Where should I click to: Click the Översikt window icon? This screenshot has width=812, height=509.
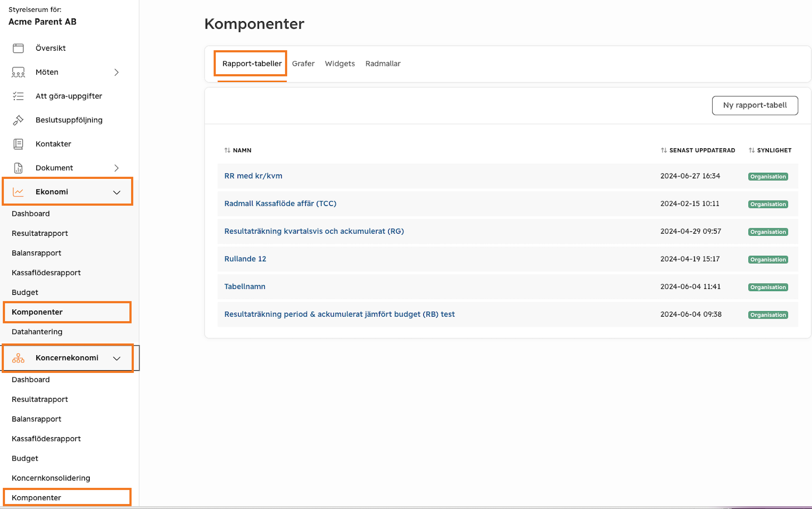(x=18, y=48)
